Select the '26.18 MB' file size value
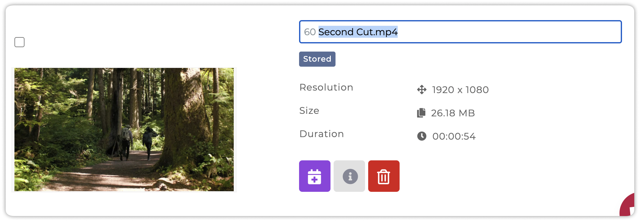The width and height of the screenshot is (644, 222). pos(453,113)
